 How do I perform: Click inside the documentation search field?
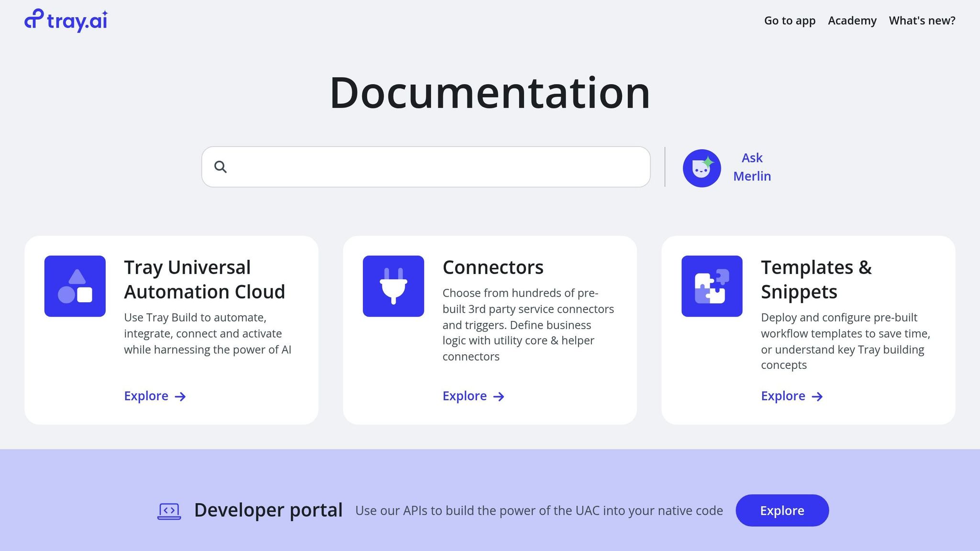point(426,167)
